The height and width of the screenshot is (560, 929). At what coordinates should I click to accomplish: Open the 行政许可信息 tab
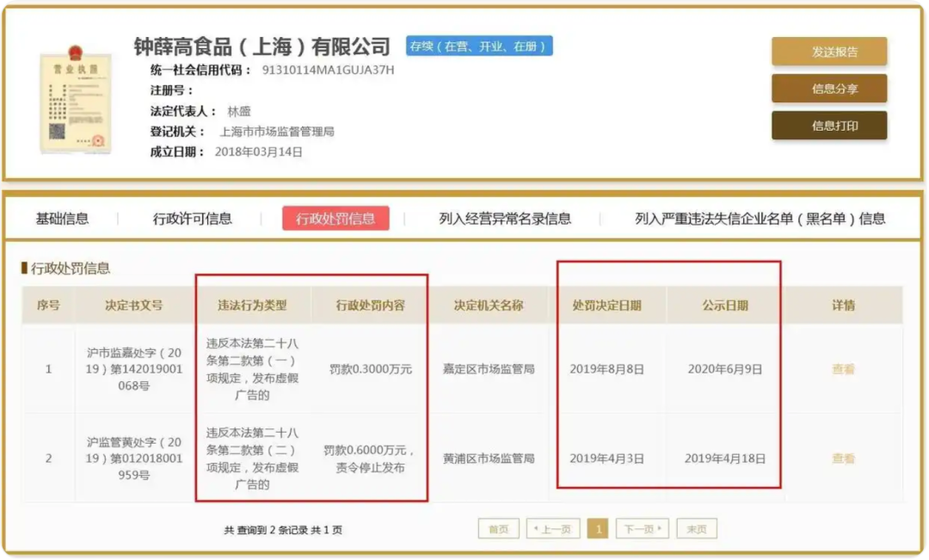coord(192,218)
